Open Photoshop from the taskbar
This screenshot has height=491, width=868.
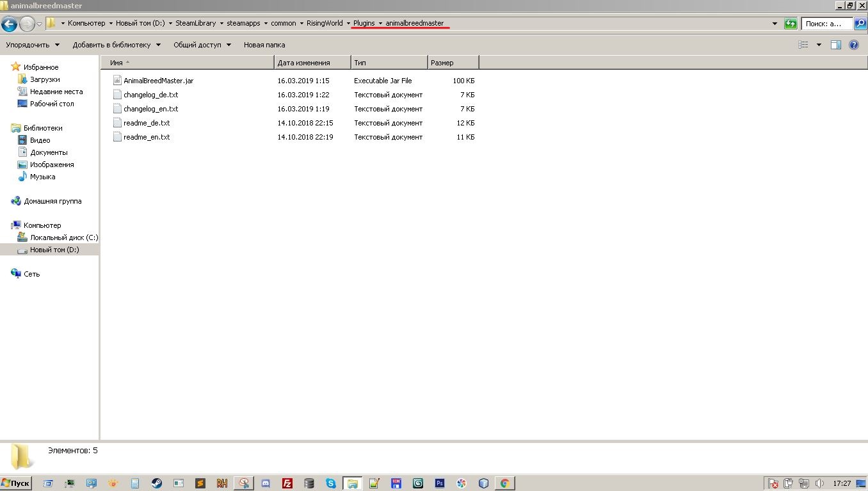pyautogui.click(x=440, y=483)
